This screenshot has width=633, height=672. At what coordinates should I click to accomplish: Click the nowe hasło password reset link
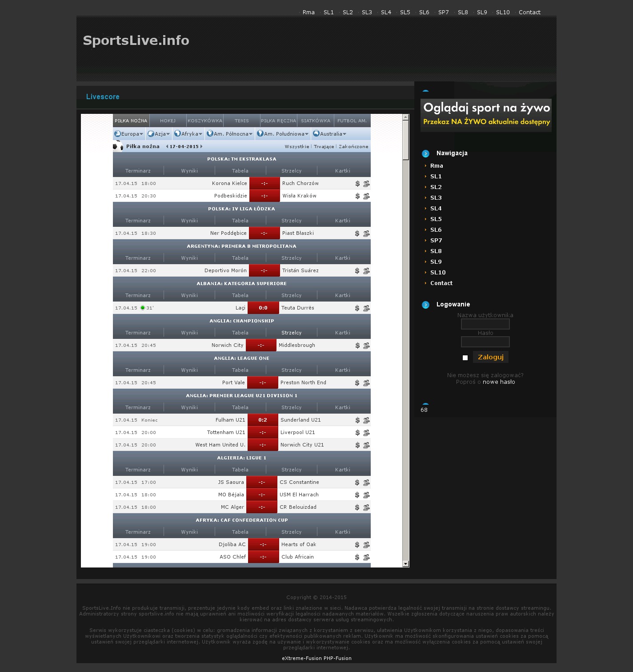pyautogui.click(x=499, y=382)
